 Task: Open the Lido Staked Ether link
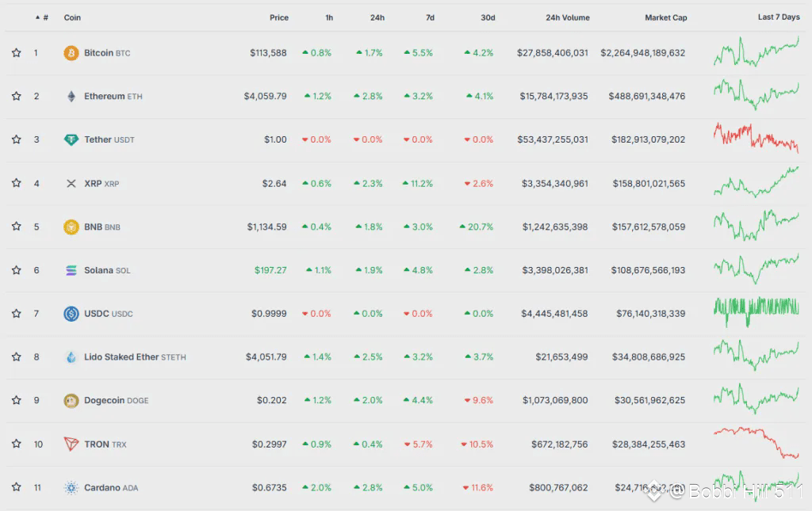pyautogui.click(x=122, y=357)
